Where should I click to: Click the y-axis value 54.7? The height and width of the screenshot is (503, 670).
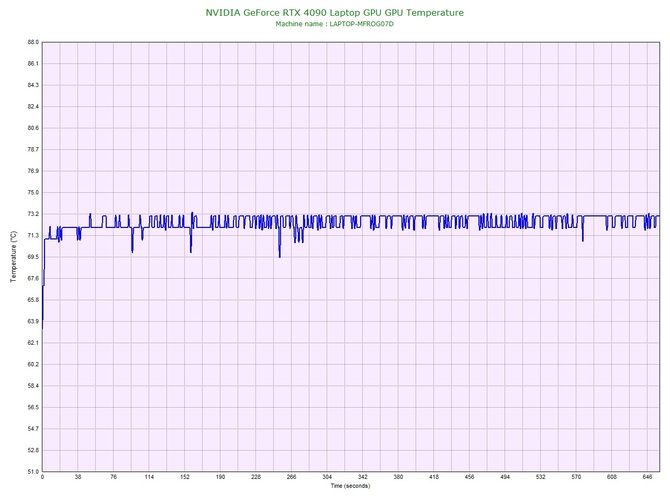click(33, 429)
